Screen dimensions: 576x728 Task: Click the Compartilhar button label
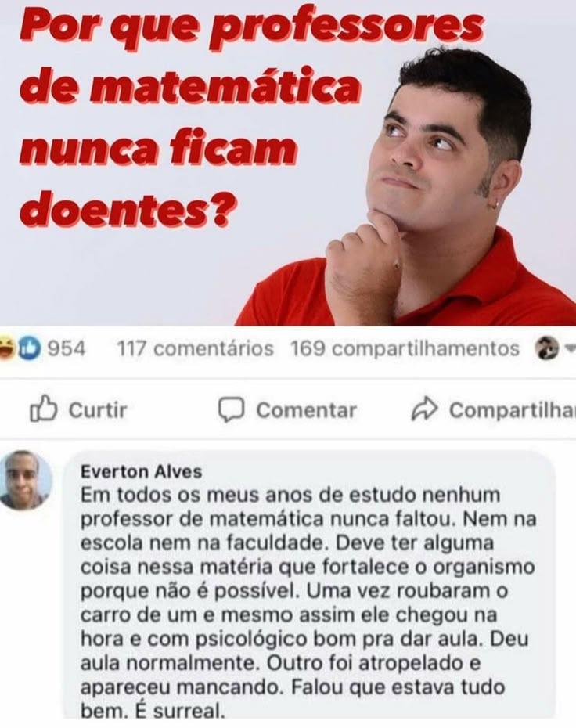(x=513, y=410)
